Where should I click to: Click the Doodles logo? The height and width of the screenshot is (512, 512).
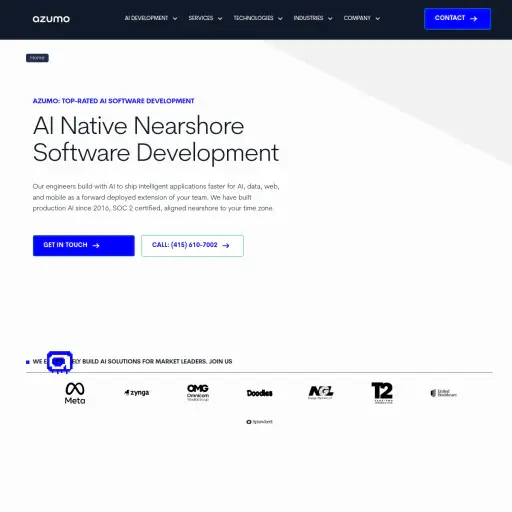coord(260,393)
